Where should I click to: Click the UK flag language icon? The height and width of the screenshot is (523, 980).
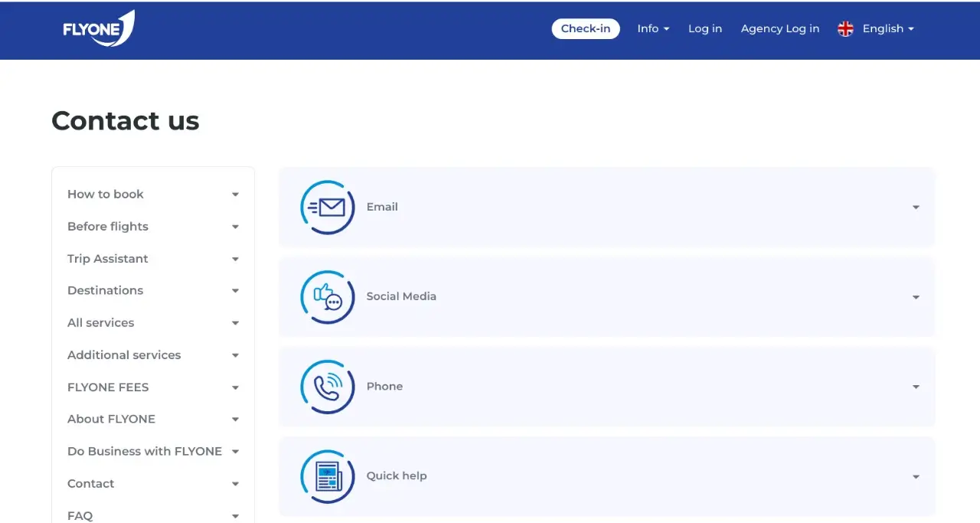pyautogui.click(x=845, y=29)
